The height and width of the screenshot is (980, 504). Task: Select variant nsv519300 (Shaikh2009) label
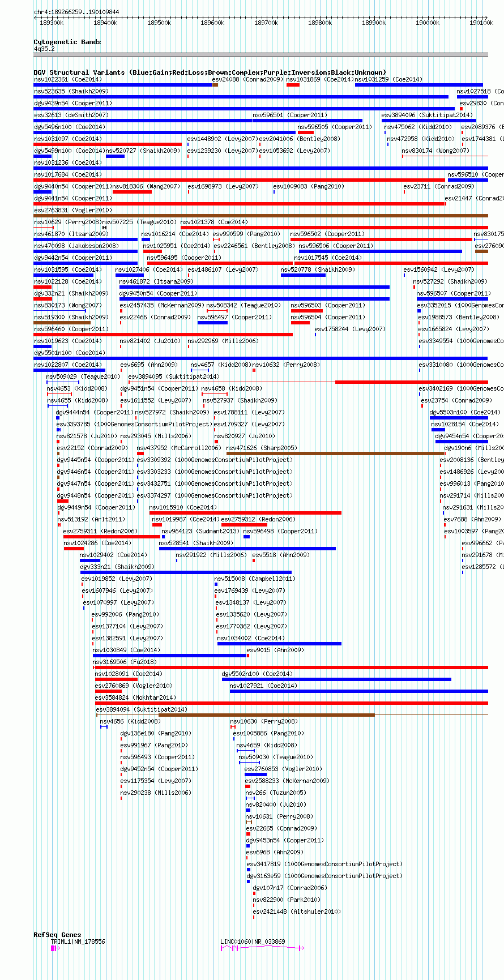[x=71, y=317]
